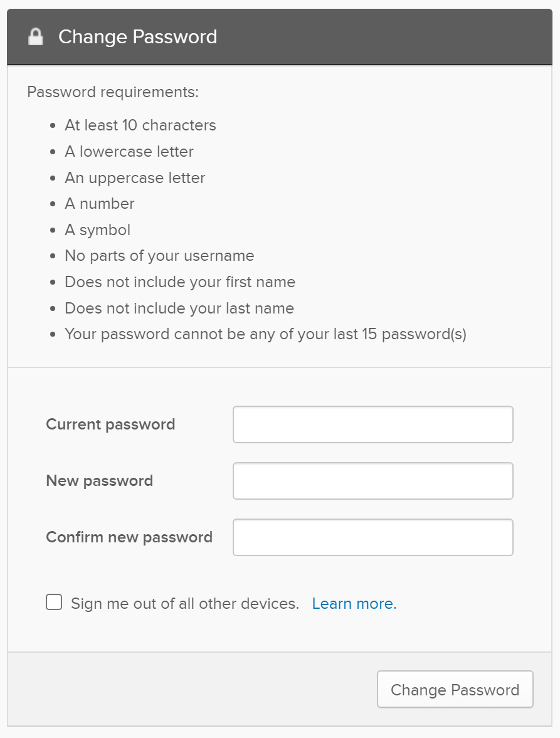Select the A lowercase letter requirement
Viewport: 560px width, 738px height.
click(129, 152)
